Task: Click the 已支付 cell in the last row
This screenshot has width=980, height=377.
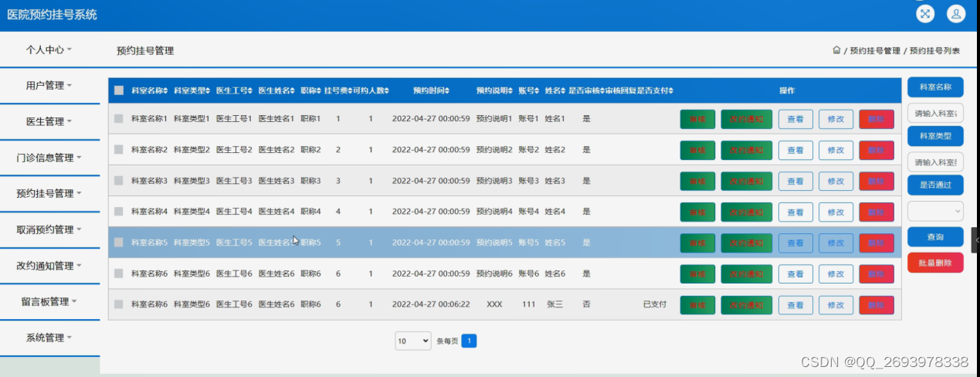Action: click(654, 304)
